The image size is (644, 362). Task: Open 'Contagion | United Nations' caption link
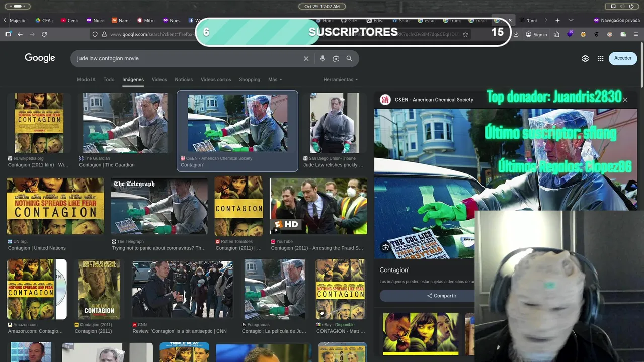coord(37,248)
